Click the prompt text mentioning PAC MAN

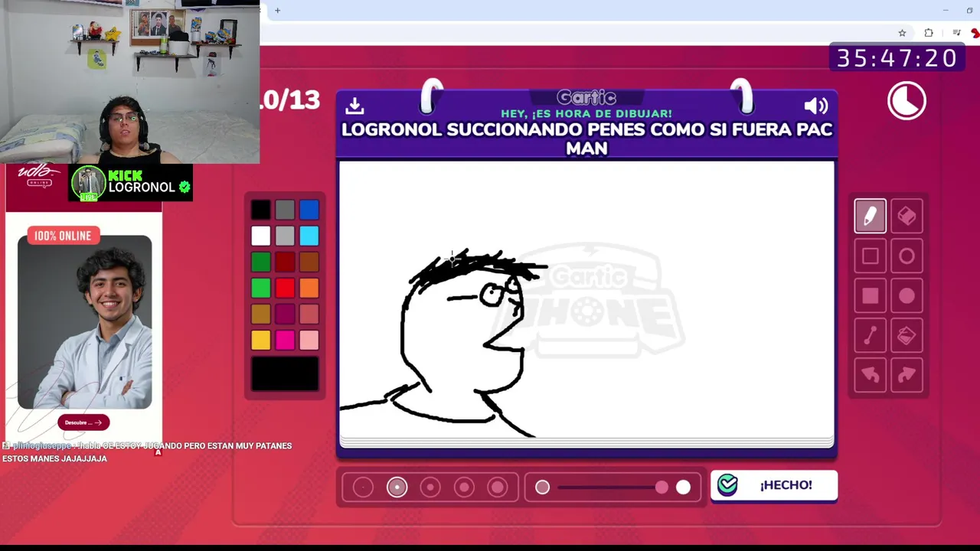point(586,139)
